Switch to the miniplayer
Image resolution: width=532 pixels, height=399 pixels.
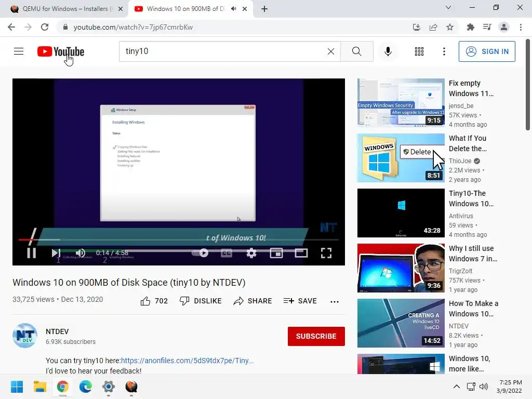tap(276, 253)
